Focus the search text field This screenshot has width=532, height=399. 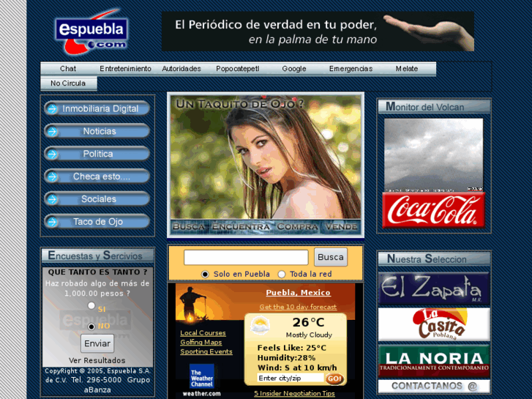click(246, 257)
